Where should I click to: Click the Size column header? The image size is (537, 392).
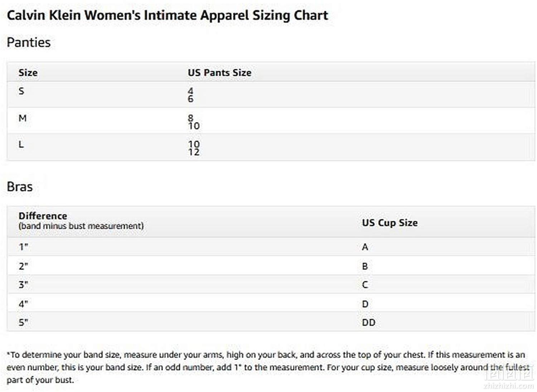pos(28,73)
